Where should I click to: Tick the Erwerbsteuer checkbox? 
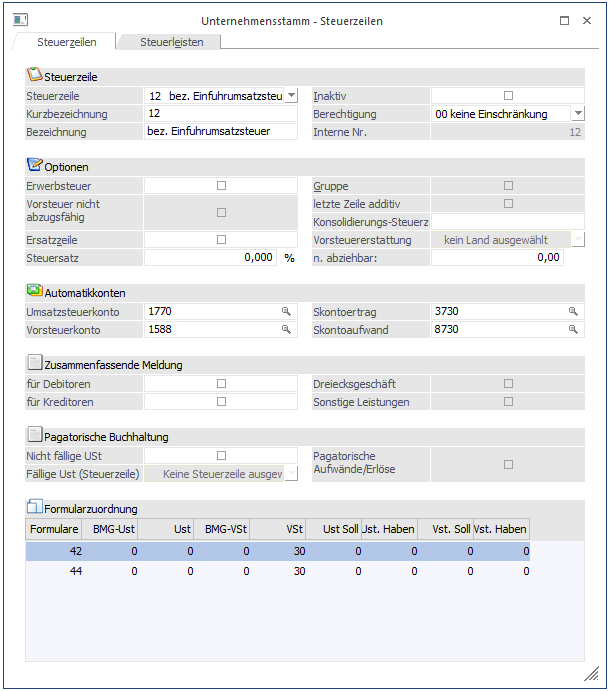221,186
